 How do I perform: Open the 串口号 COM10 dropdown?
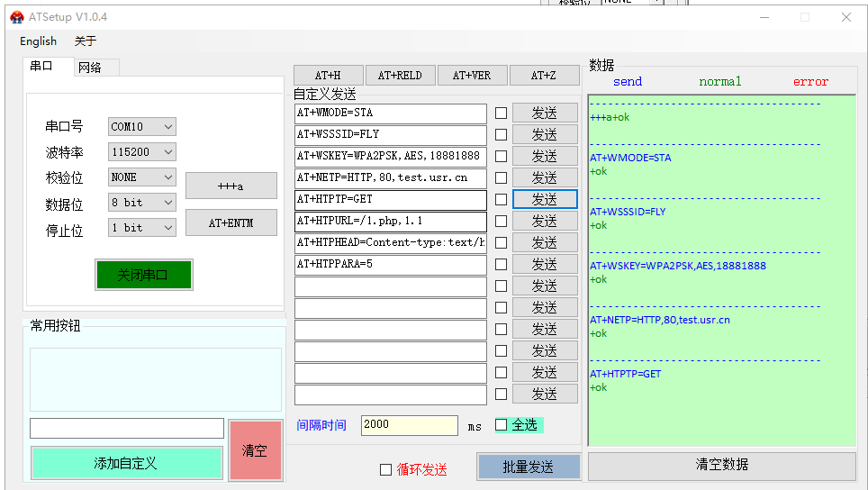[x=142, y=127]
